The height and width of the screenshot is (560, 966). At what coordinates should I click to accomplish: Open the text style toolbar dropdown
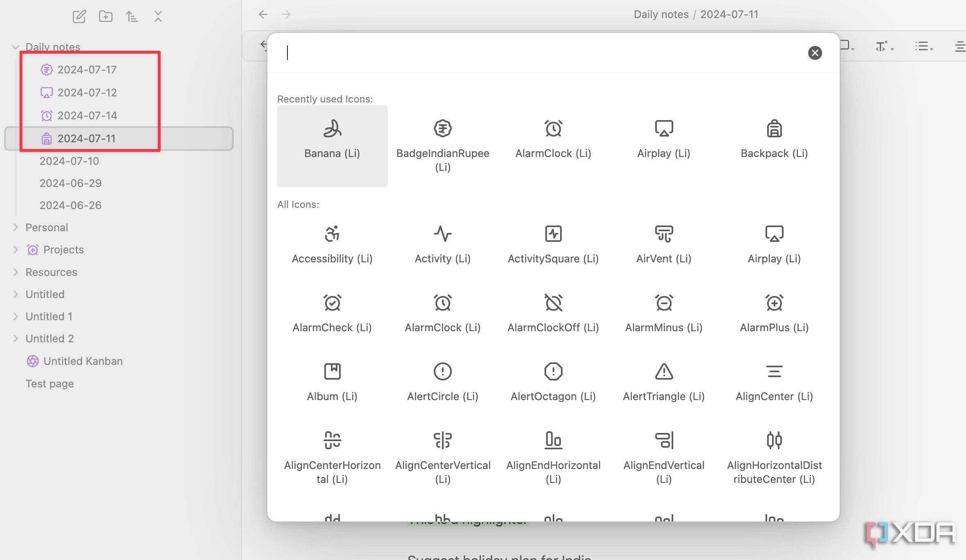coord(884,46)
